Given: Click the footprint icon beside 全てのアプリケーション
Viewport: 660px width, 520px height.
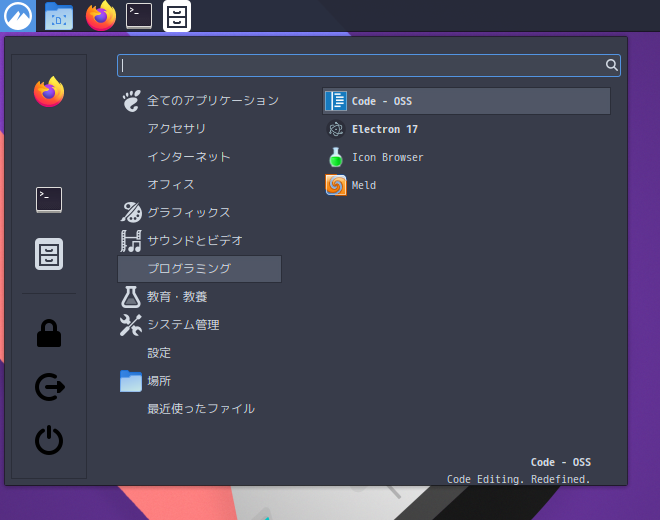Looking at the screenshot, I should pos(131,101).
